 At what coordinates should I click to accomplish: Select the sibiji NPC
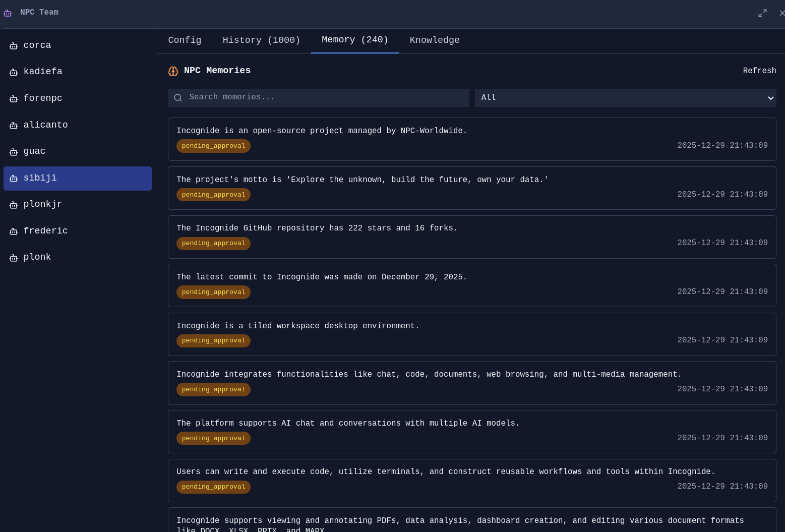click(x=78, y=179)
